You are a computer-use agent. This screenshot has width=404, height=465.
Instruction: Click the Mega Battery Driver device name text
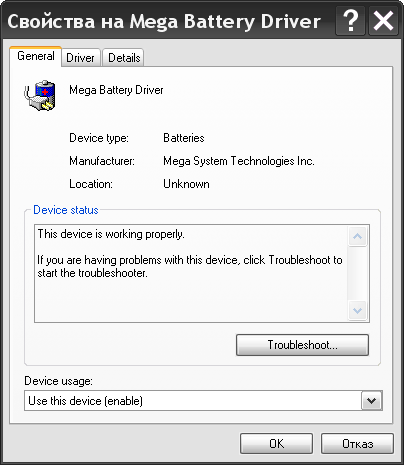116,90
